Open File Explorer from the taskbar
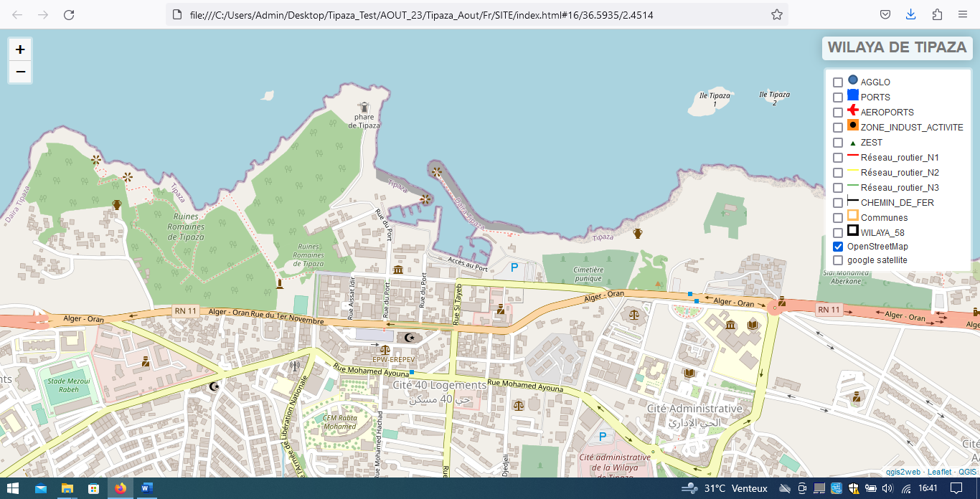Viewport: 980px width, 499px height. click(67, 488)
